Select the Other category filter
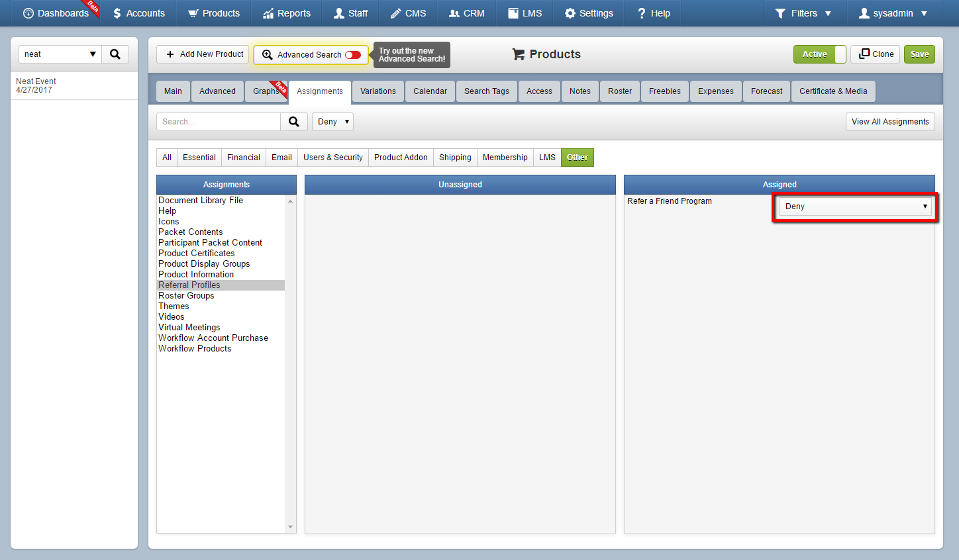 (578, 158)
